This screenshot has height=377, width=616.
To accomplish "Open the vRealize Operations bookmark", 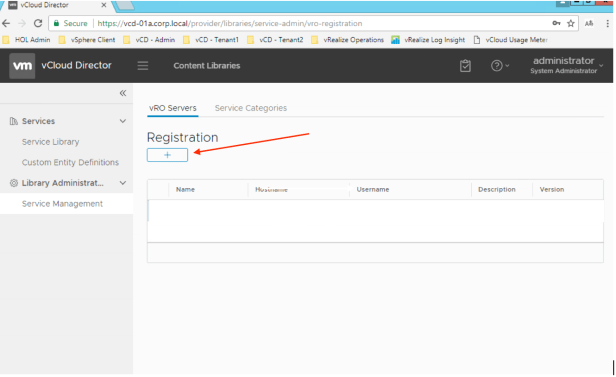I will coord(347,40).
